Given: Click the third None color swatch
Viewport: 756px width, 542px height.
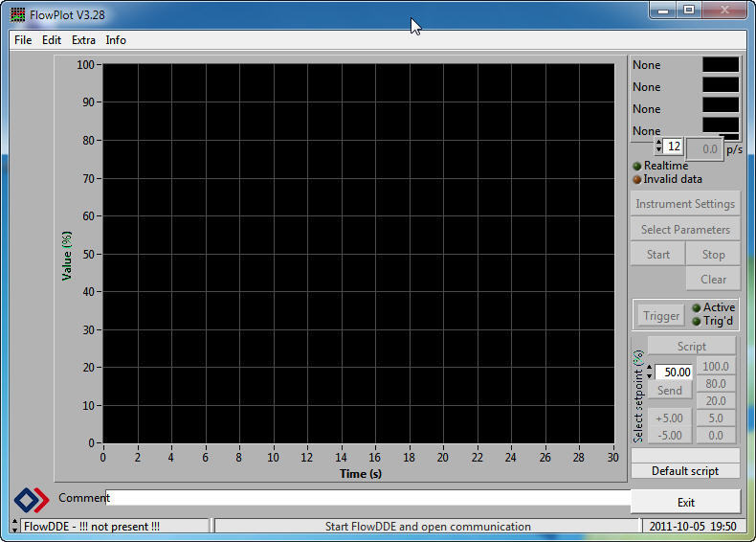Looking at the screenshot, I should click(721, 105).
